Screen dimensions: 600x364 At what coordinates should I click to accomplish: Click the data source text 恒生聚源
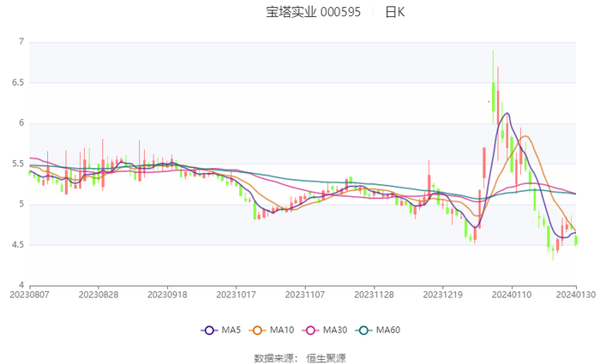pos(326,358)
